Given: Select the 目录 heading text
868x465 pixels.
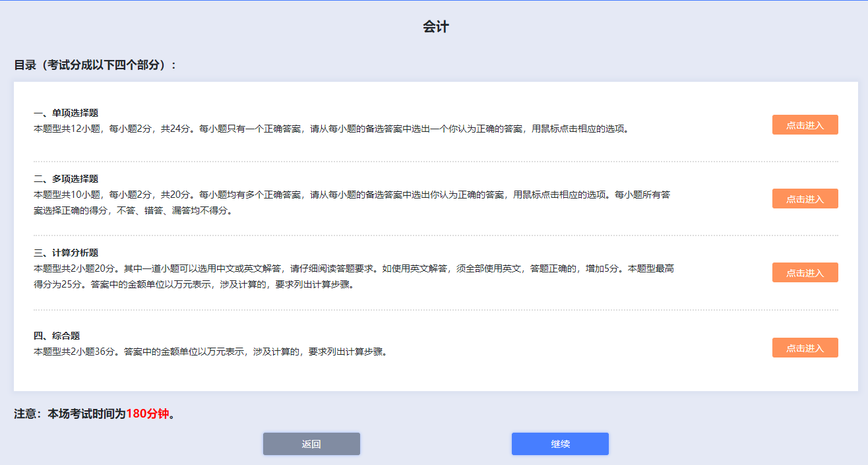Looking at the screenshot, I should pyautogui.click(x=96, y=65).
